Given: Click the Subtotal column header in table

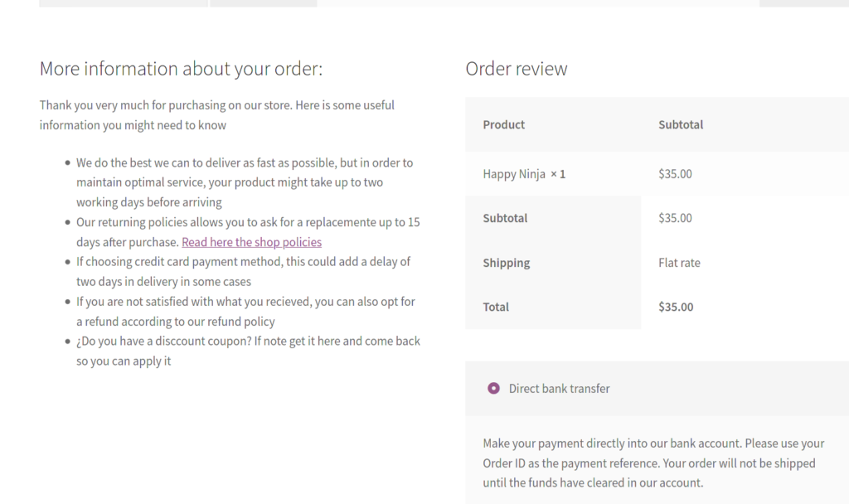Looking at the screenshot, I should (x=681, y=124).
